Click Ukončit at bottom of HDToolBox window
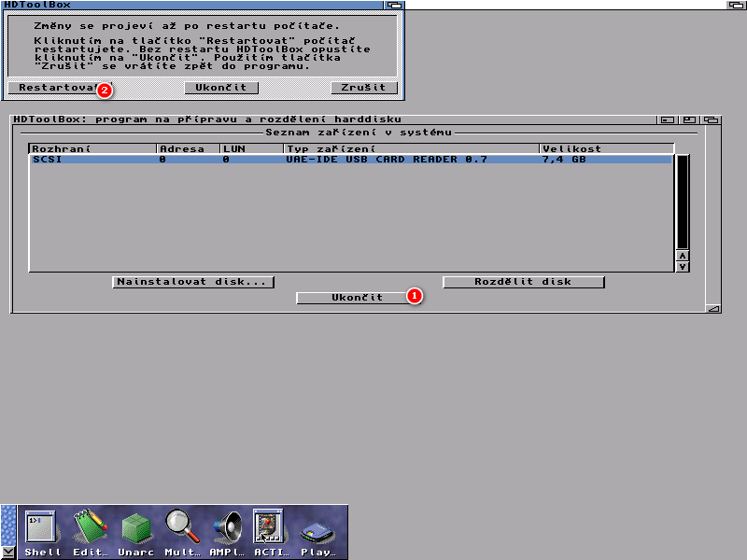Screen dimensions: 747x560 click(x=357, y=298)
